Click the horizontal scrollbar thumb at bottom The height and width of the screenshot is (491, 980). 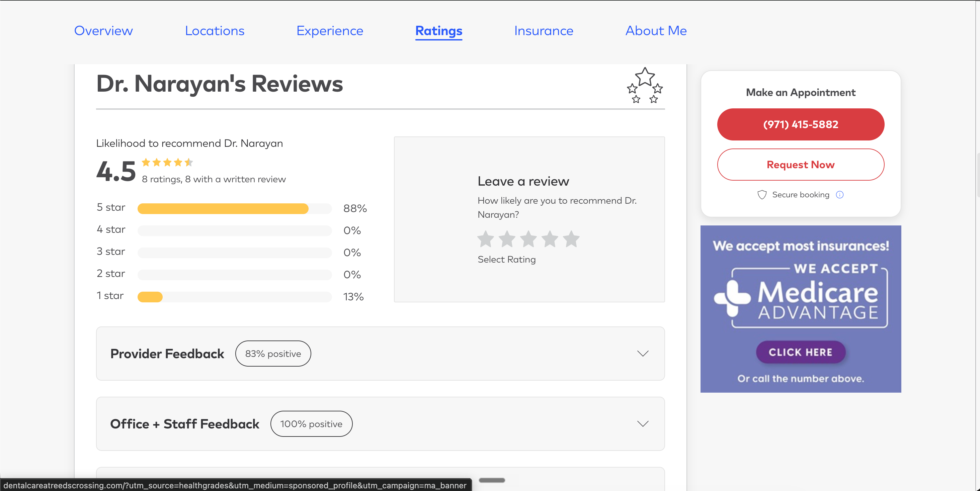pyautogui.click(x=492, y=480)
